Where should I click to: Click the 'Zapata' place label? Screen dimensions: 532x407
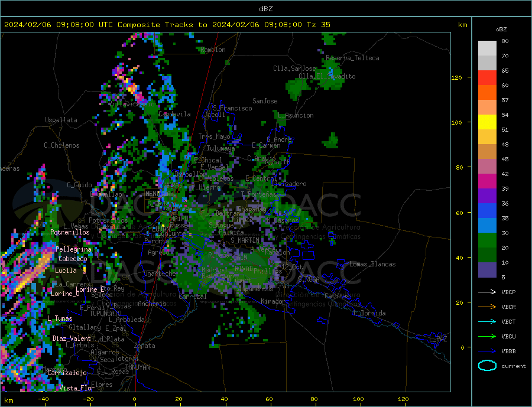click(145, 346)
